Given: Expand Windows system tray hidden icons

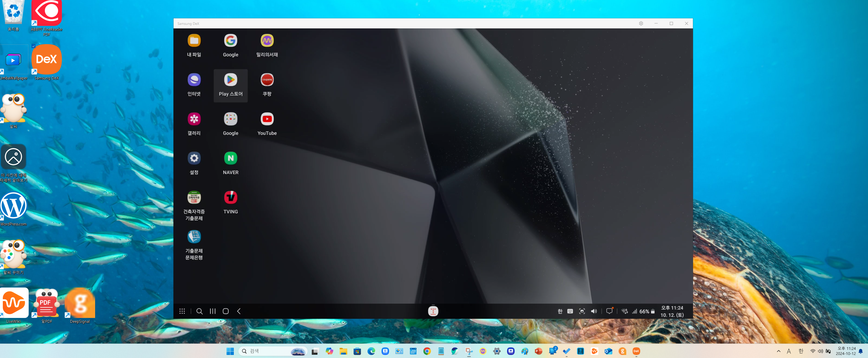Looking at the screenshot, I should (x=779, y=351).
